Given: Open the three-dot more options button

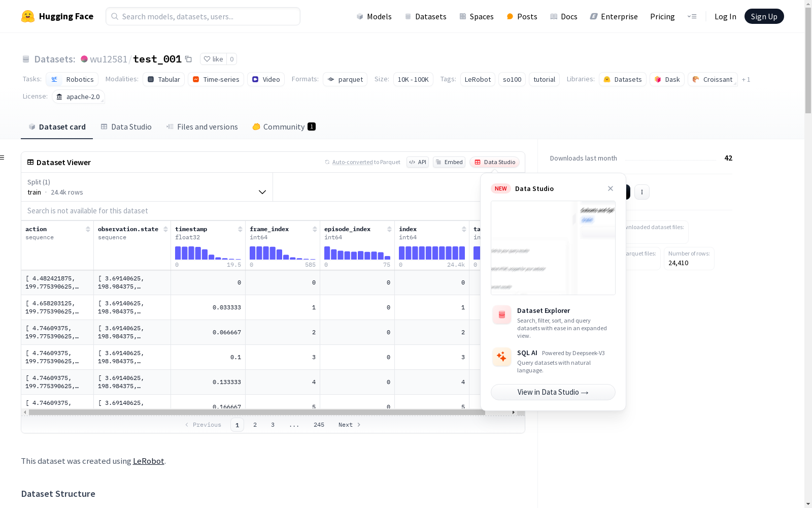Looking at the screenshot, I should 642,192.
